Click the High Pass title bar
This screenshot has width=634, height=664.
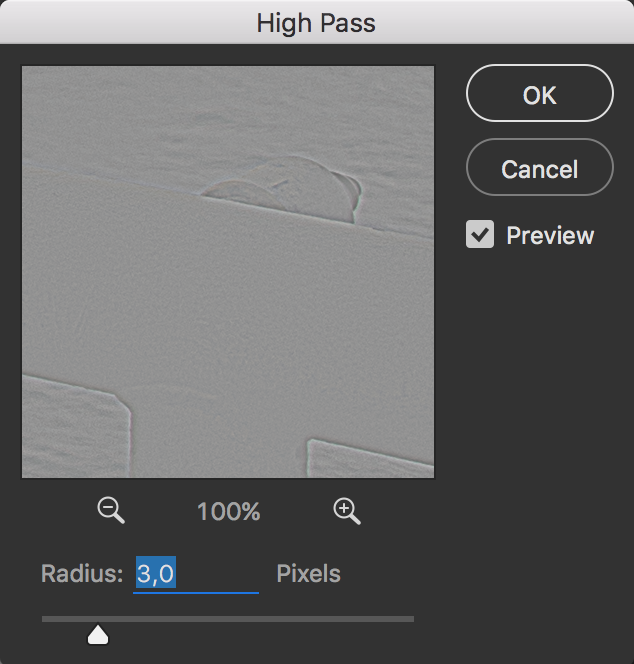pos(316,22)
